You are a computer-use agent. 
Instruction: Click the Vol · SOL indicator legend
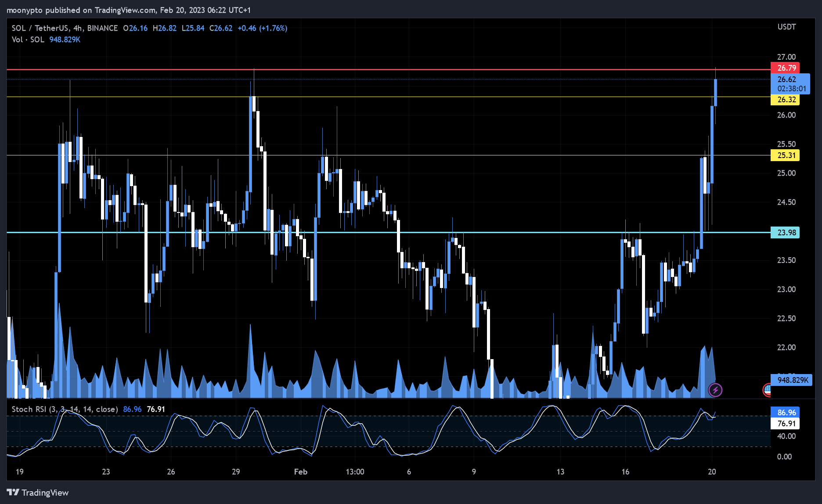coord(28,40)
